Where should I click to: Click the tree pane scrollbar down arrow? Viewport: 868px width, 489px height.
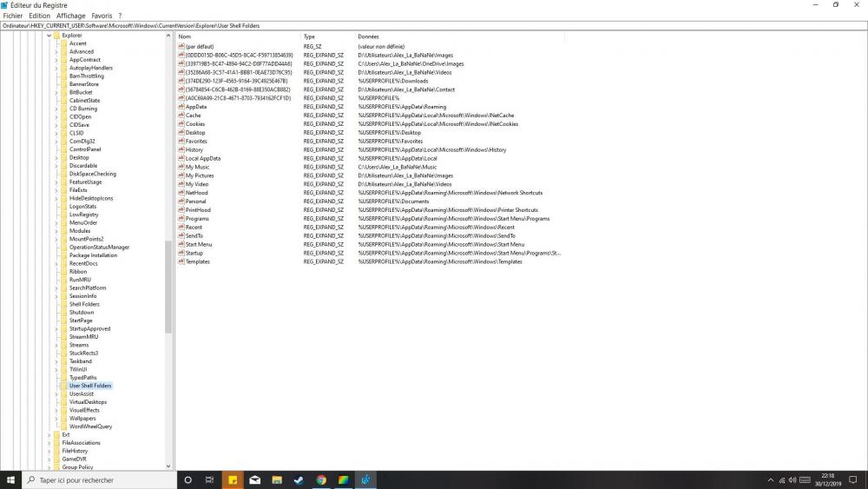[x=168, y=466]
